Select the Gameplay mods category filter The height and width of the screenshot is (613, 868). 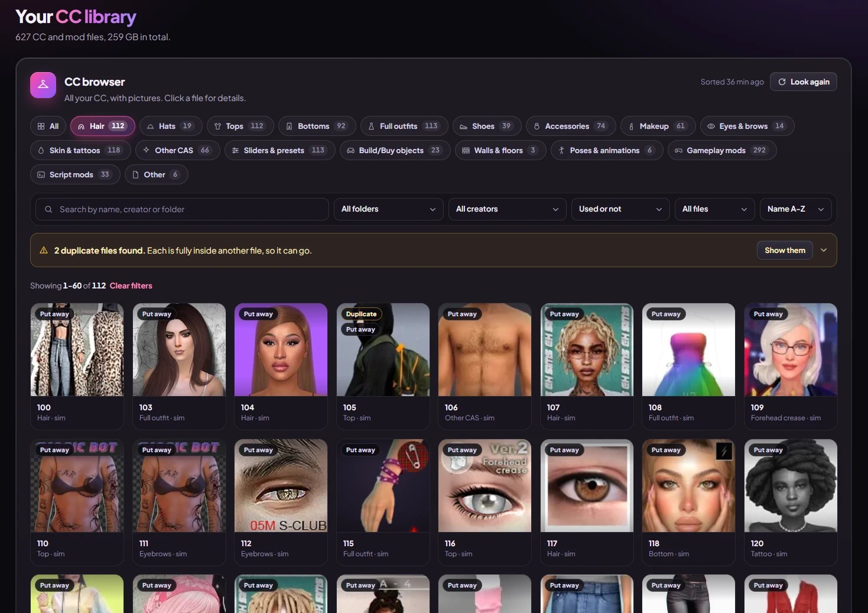[721, 151]
